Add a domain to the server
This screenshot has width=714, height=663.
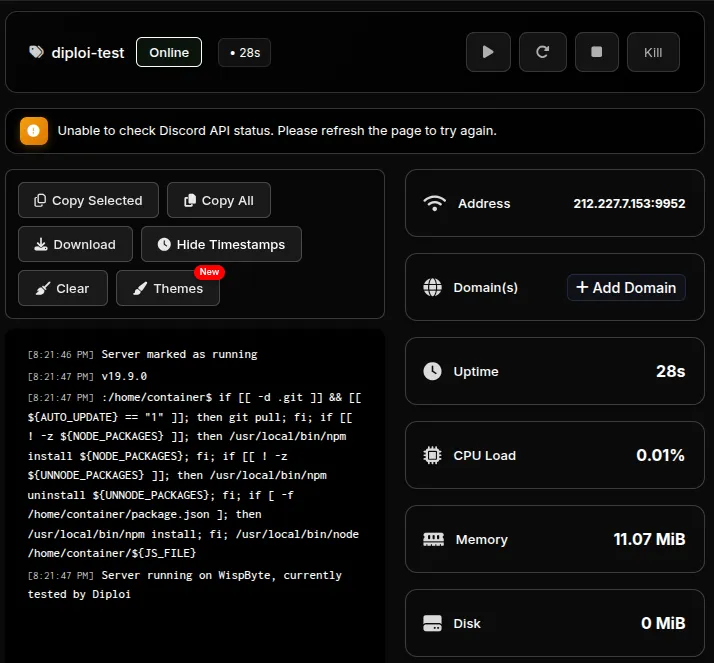[626, 287]
